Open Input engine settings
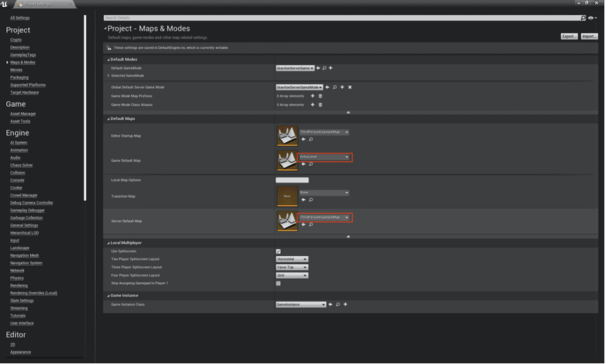The height and width of the screenshot is (364, 605). [14, 240]
